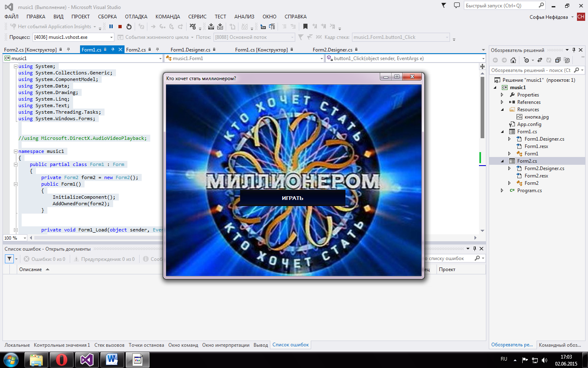
Task: Open Visual Studio from the taskbar
Action: point(87,360)
